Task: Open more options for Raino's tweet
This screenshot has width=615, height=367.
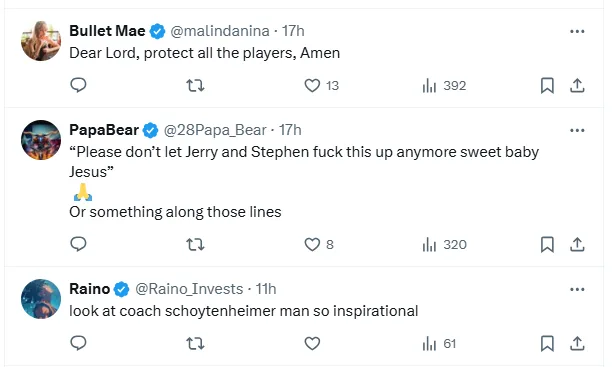Action: [x=577, y=289]
